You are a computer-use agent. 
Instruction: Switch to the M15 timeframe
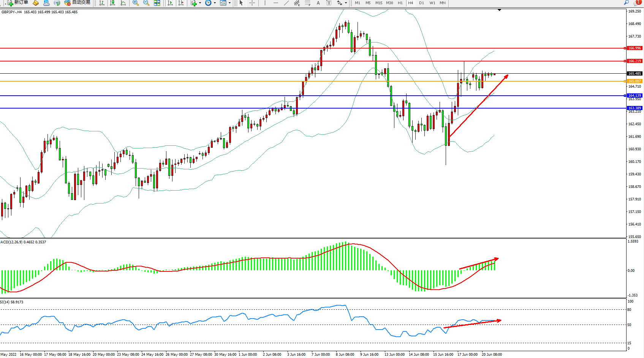[379, 3]
